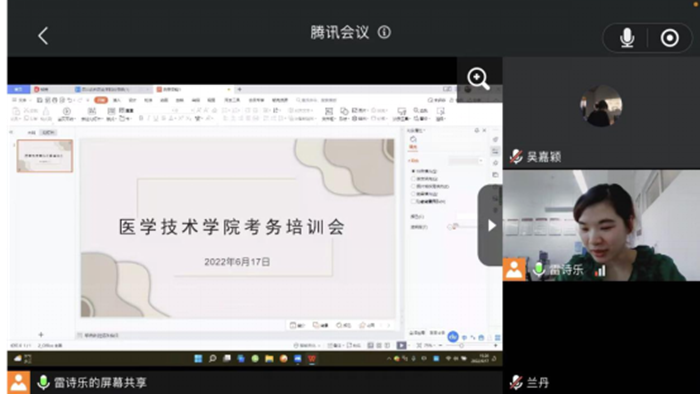Image resolution: width=700 pixels, height=394 pixels.
Task: Click the bold B formatting icon
Action: click(x=141, y=118)
